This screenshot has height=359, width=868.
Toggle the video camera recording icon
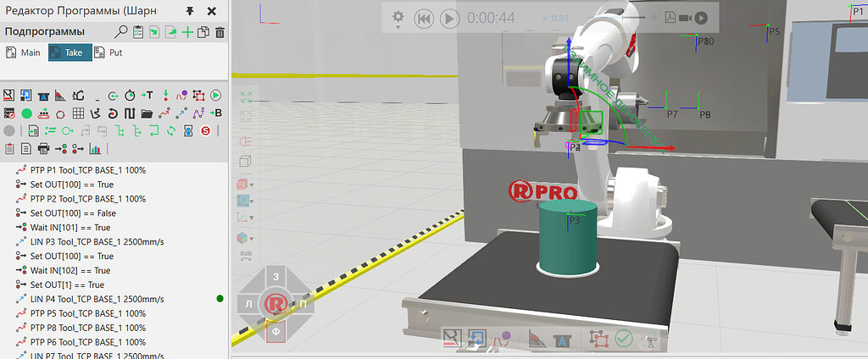click(x=684, y=18)
